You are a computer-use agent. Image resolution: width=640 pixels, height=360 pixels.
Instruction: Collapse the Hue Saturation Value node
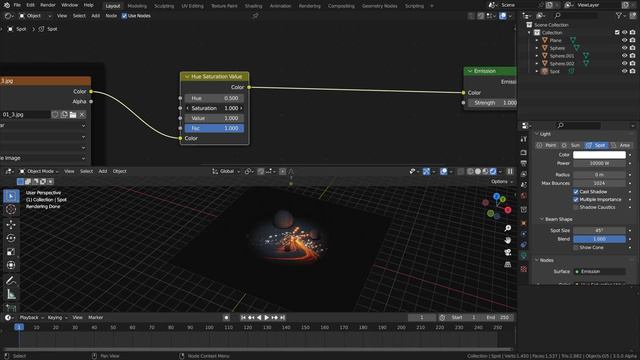point(187,77)
